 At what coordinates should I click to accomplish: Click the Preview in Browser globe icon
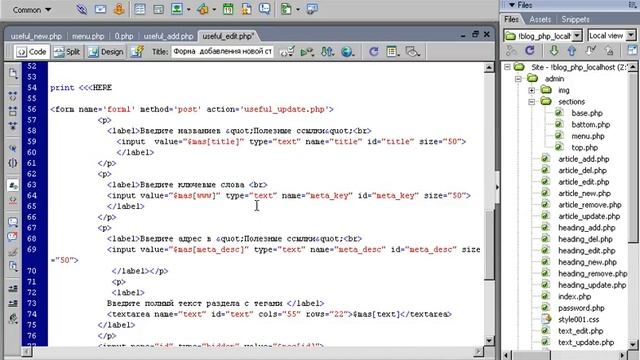[347, 52]
